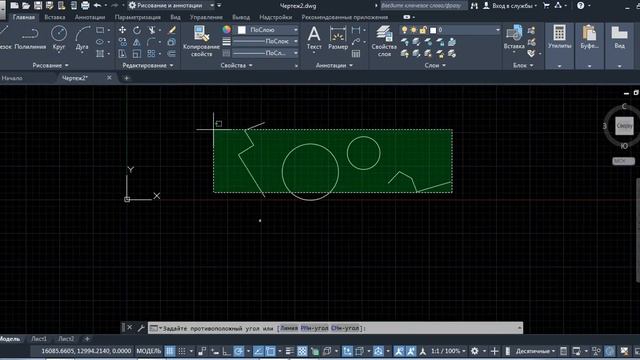Select the Text (Текст) annotation tool
The image size is (640, 360).
click(x=314, y=38)
